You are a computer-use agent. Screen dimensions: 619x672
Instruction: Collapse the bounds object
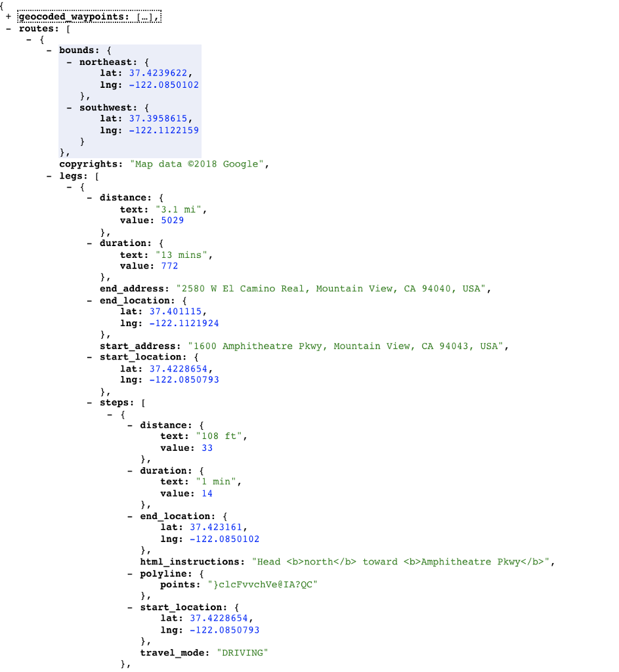49,50
